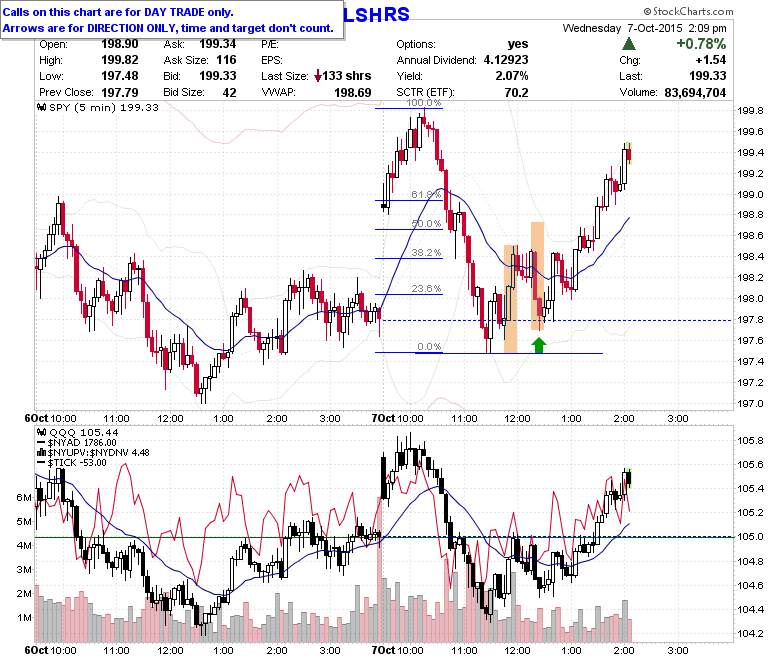Click the 23.6% Fibonacci level label

pos(426,288)
